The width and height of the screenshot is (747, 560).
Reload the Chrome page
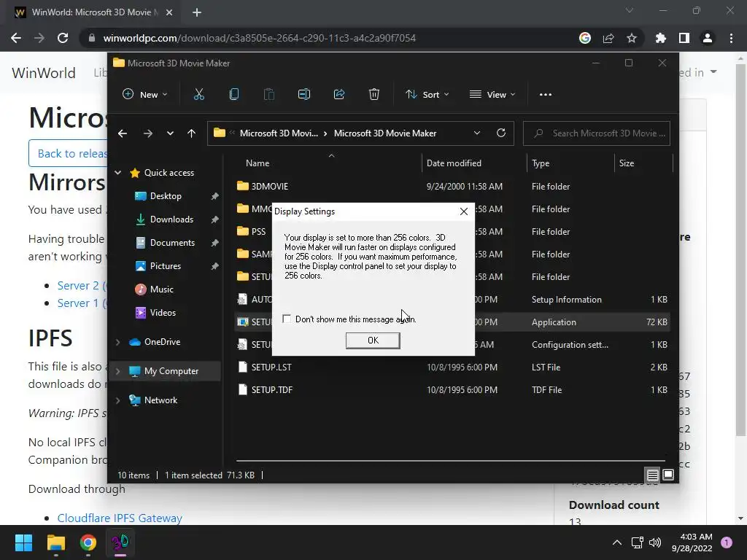click(63, 38)
